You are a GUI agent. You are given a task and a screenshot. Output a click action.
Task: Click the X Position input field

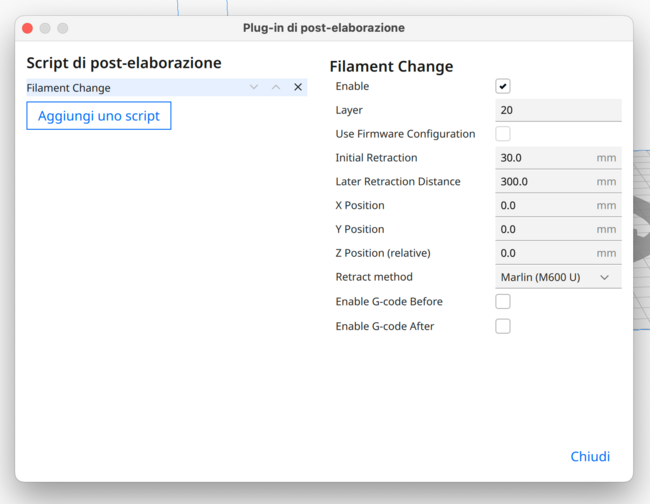[x=543, y=206]
